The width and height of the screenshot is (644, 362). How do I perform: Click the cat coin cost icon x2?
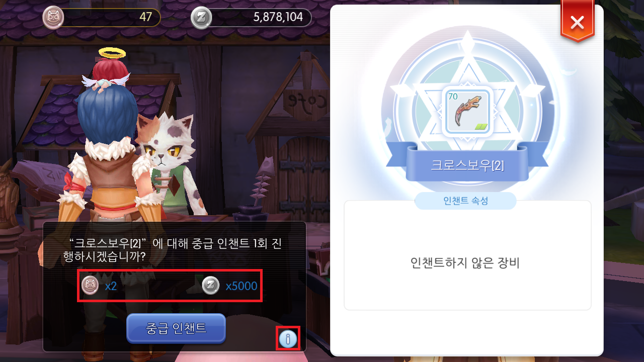(x=90, y=286)
